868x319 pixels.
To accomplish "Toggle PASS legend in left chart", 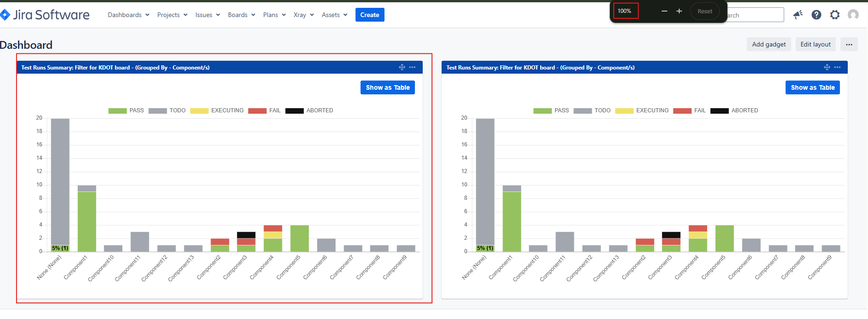I will point(126,110).
